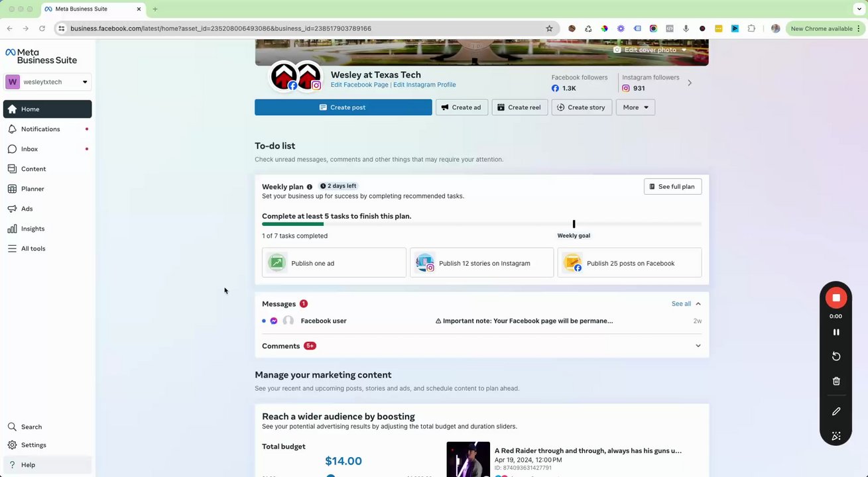Click the Messenger icon on the message row

pos(274,321)
